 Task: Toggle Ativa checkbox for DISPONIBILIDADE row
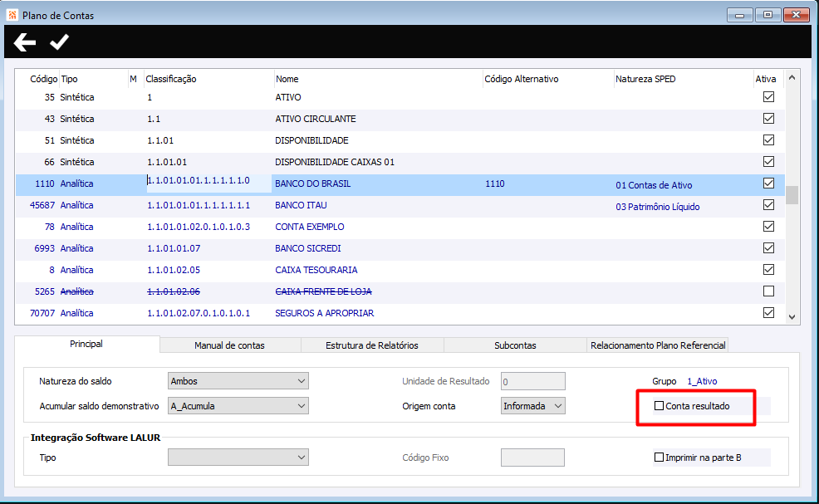click(768, 140)
